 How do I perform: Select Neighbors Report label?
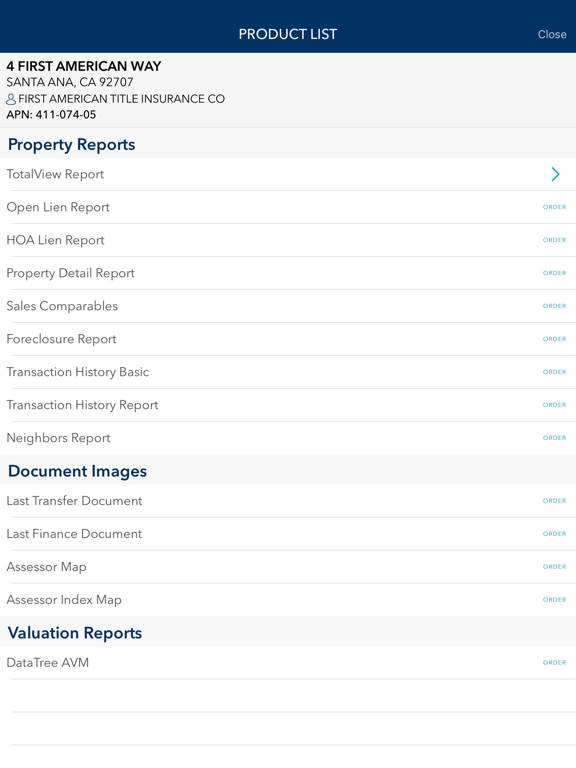(58, 438)
